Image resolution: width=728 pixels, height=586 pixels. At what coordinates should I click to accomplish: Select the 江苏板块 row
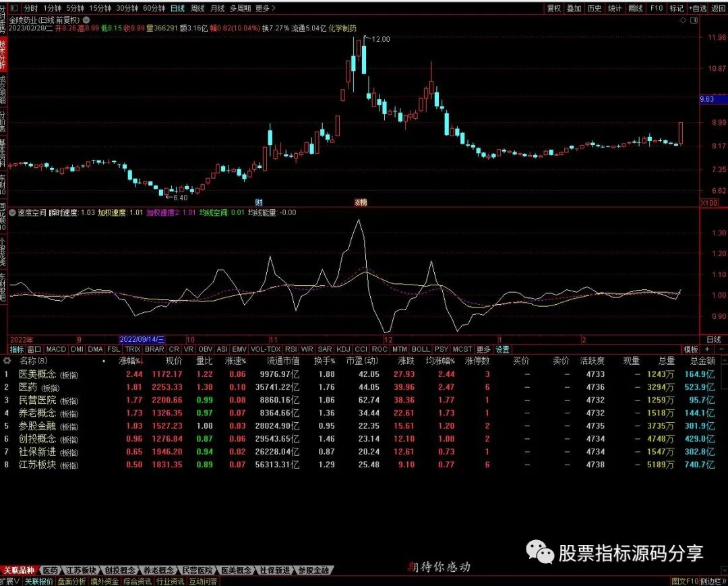click(x=364, y=465)
